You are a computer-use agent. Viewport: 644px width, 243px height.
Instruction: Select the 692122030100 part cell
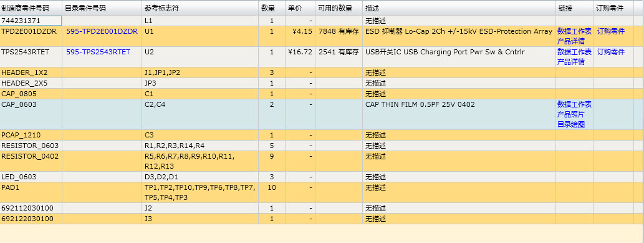coord(31,219)
